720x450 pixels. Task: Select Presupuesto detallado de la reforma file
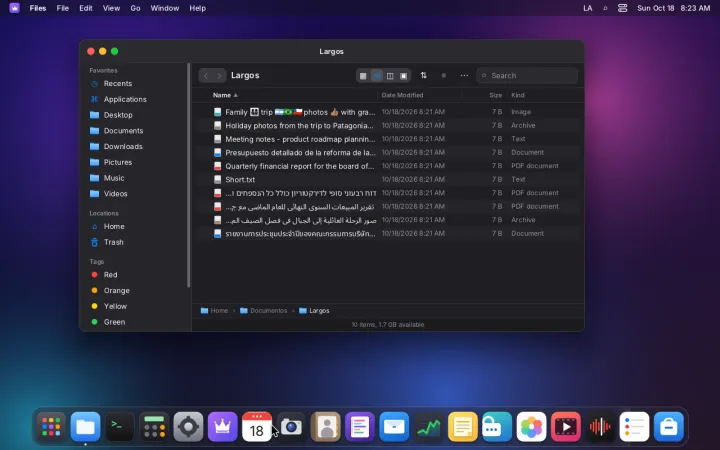click(388, 152)
